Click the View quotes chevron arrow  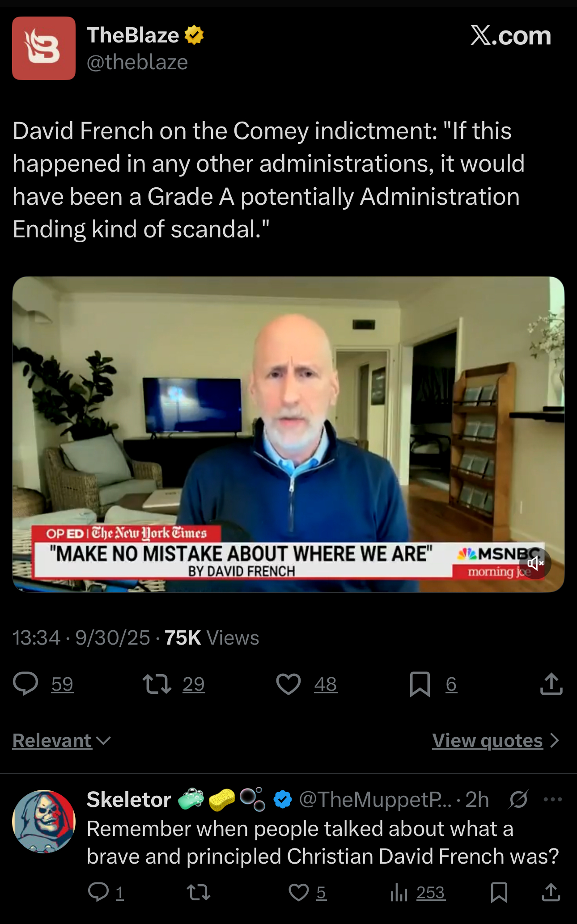[x=555, y=741]
